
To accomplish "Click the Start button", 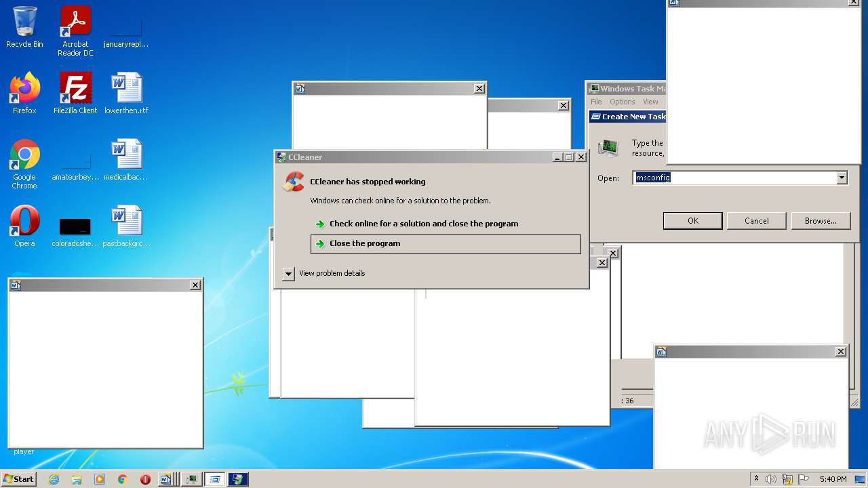I will [x=18, y=479].
